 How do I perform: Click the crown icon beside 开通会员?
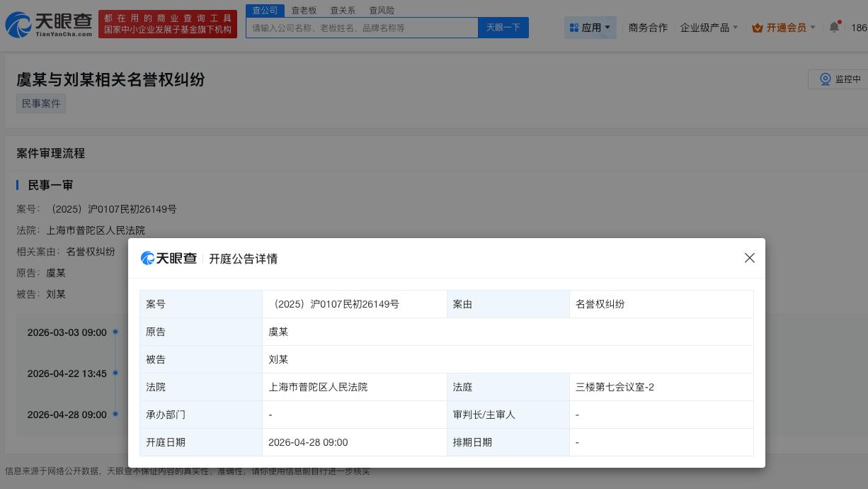click(756, 28)
